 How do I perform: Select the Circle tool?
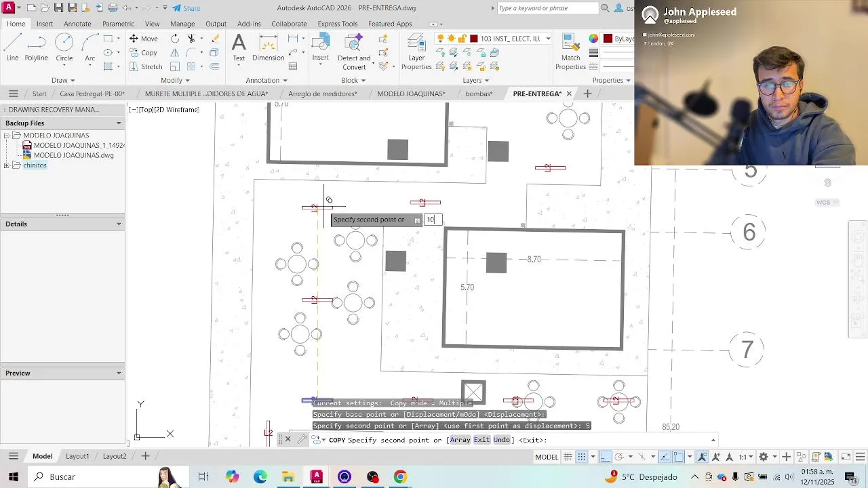point(64,47)
